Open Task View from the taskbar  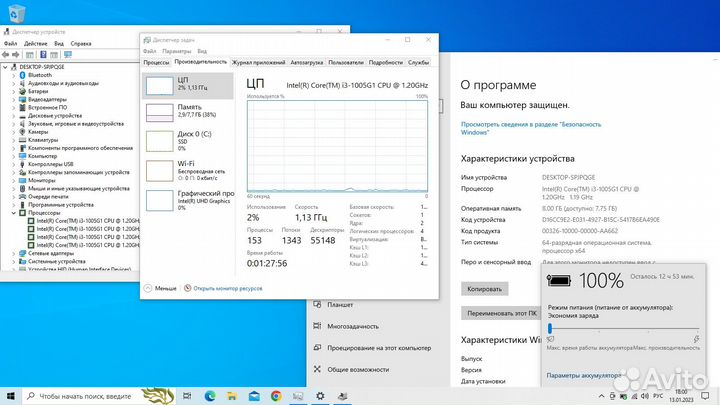(x=187, y=396)
